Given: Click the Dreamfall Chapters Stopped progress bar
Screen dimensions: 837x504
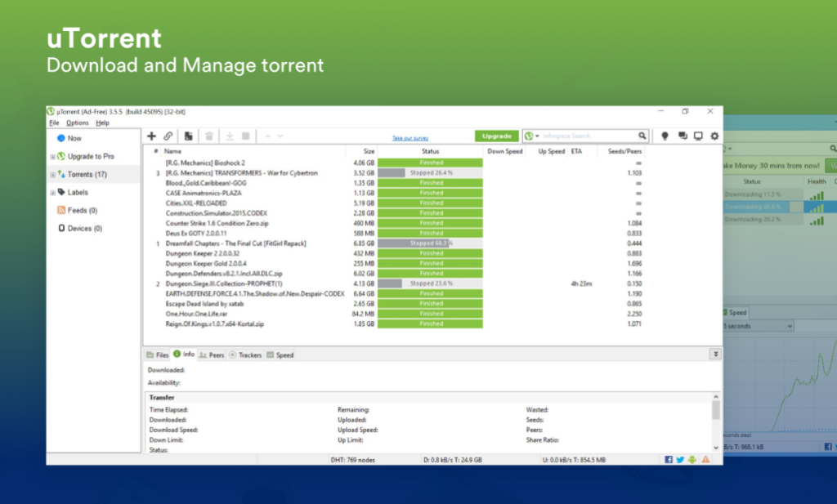Looking at the screenshot, I should pos(430,243).
